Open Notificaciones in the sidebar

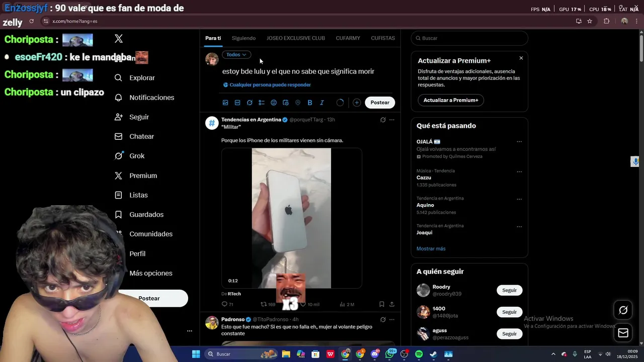point(144,98)
